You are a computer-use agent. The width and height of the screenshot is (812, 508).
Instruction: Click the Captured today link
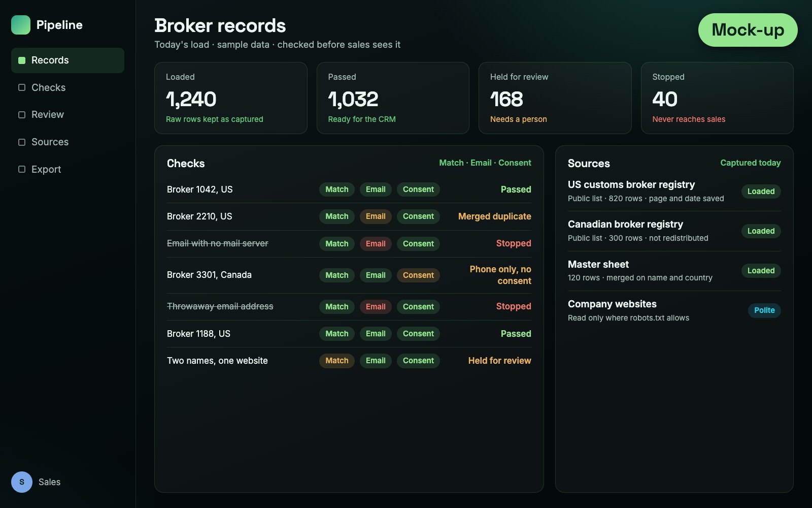coord(751,163)
